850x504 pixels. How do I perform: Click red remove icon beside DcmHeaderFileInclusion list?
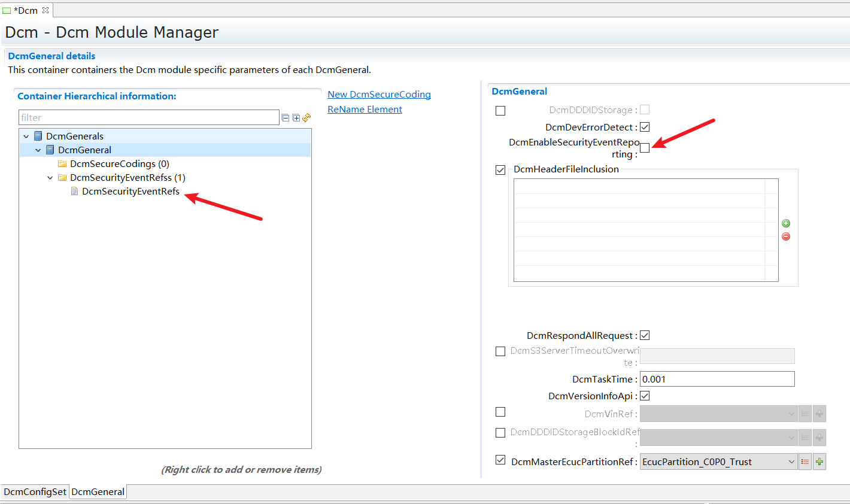(786, 236)
